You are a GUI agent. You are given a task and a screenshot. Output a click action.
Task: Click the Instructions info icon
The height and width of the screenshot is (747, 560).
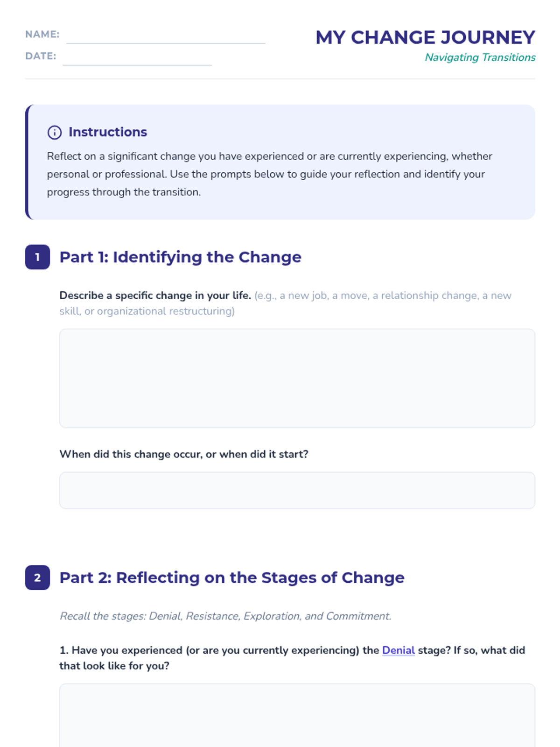tap(55, 133)
